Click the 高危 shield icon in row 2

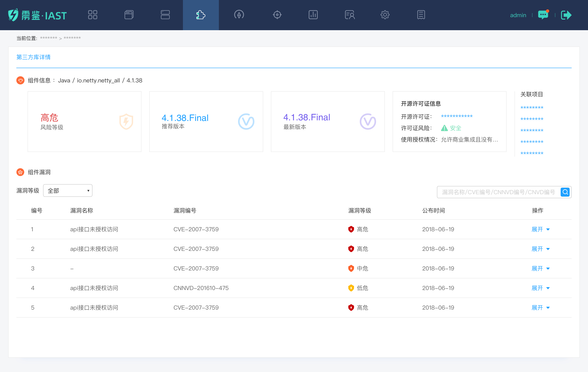coord(351,249)
